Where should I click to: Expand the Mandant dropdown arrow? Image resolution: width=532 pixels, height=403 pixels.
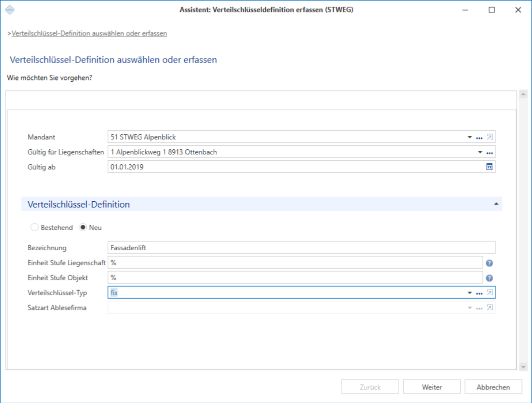[470, 137]
